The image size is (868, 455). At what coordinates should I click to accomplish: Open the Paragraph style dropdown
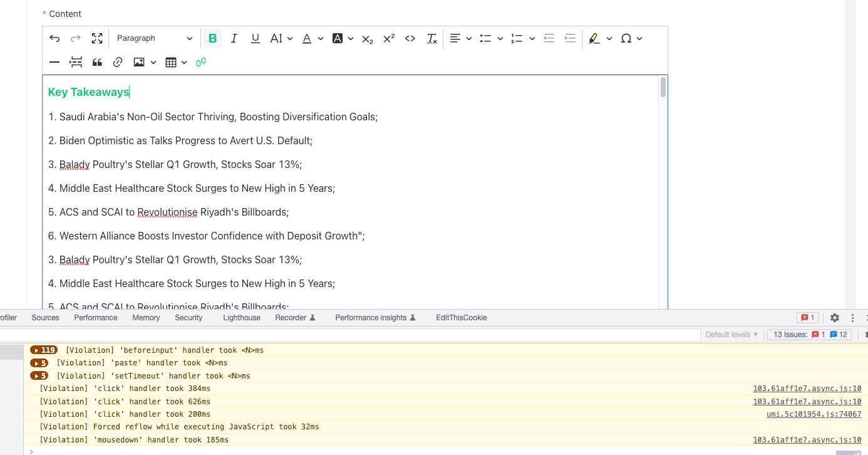pyautogui.click(x=153, y=38)
